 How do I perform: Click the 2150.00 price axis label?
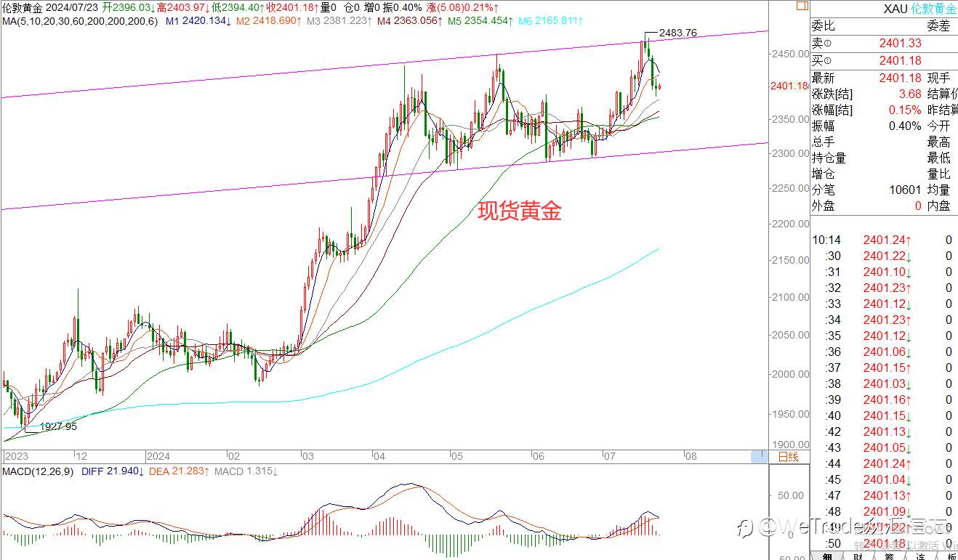click(790, 260)
